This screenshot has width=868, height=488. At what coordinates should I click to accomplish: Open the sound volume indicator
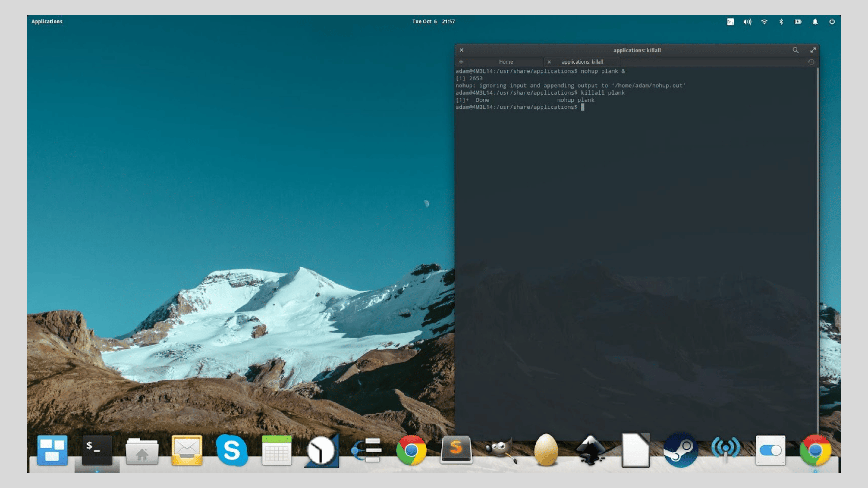[747, 22]
